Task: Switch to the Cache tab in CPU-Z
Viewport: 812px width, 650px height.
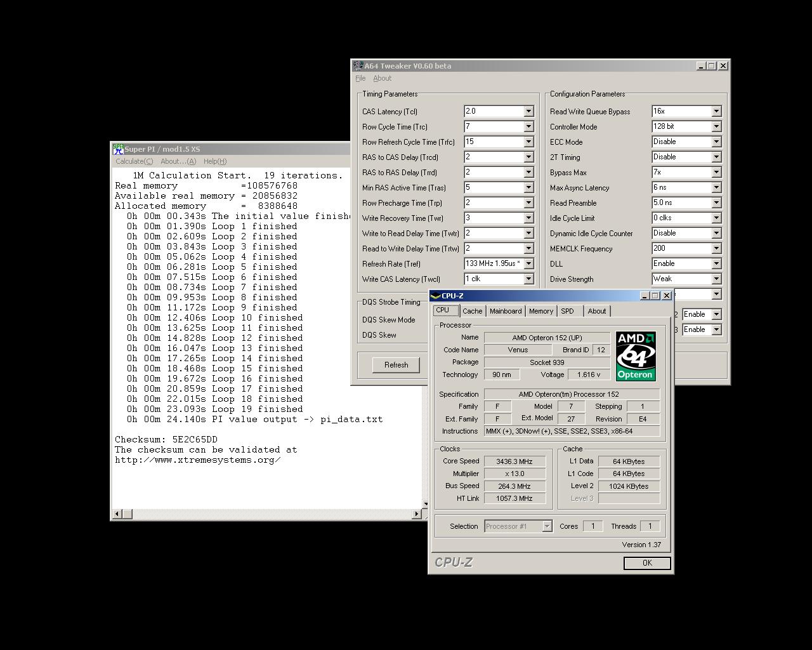Action: (472, 311)
